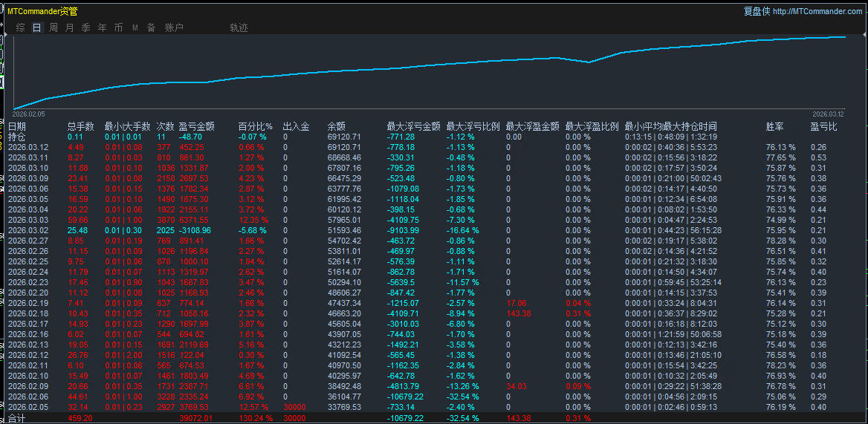Select the 年 yearly tab
868x424 pixels.
pyautogui.click(x=103, y=27)
